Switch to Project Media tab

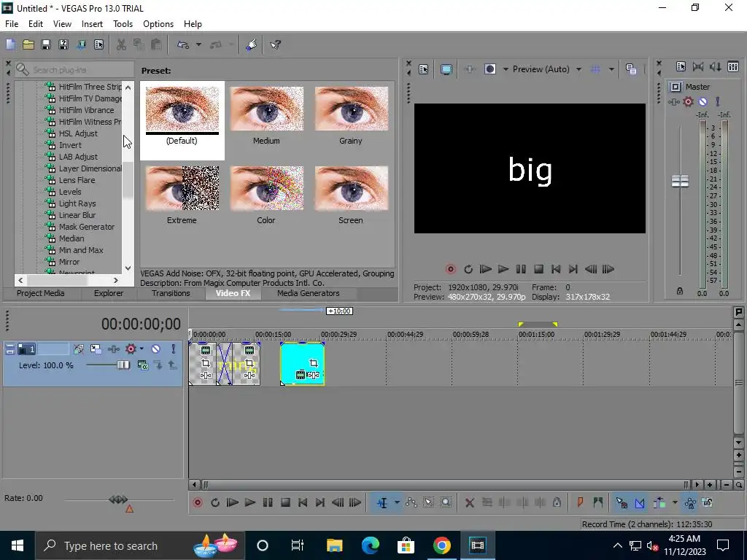[41, 293]
